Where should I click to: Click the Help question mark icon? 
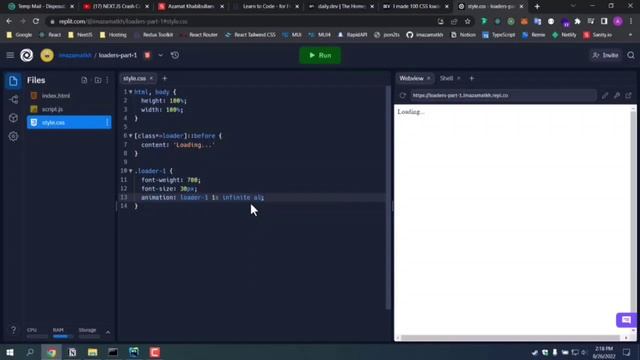tap(13, 329)
